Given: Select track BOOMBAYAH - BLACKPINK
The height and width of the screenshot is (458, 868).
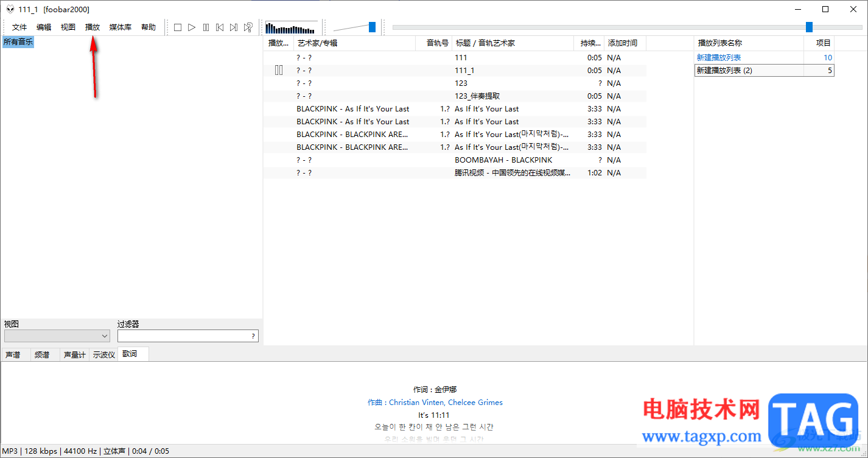Looking at the screenshot, I should point(455,160).
